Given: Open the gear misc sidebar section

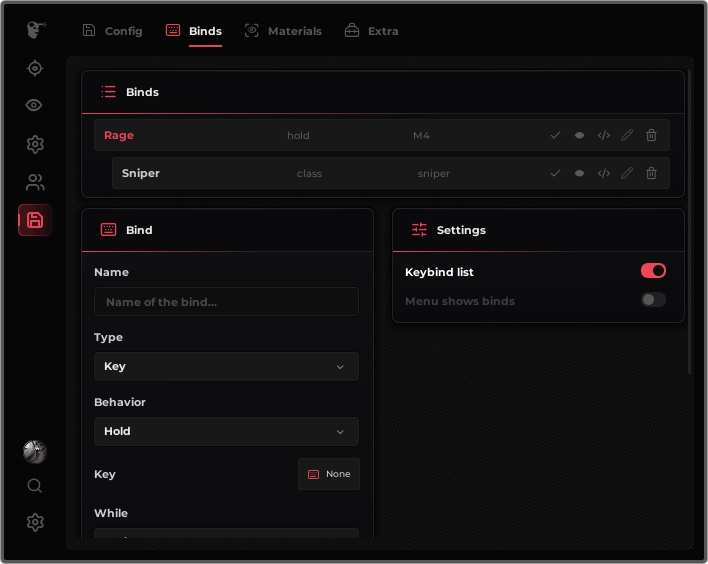Looking at the screenshot, I should point(35,144).
